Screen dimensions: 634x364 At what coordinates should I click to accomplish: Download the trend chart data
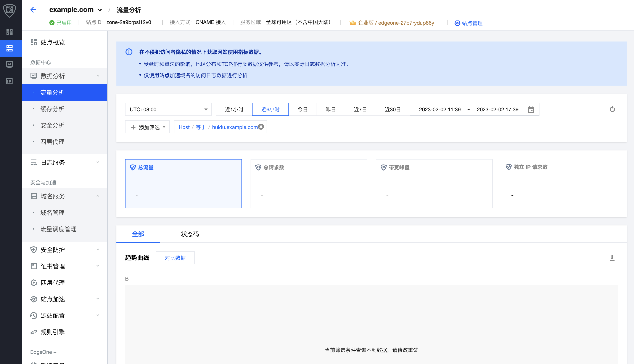612,258
